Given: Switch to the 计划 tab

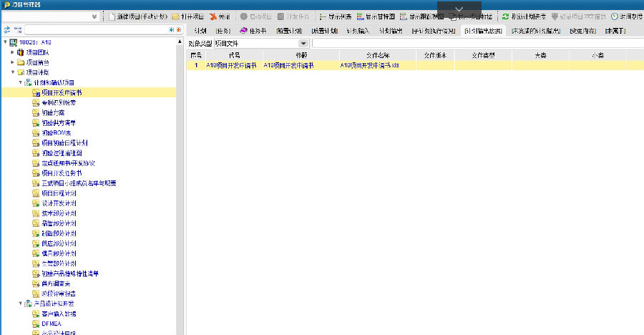Looking at the screenshot, I should [200, 31].
